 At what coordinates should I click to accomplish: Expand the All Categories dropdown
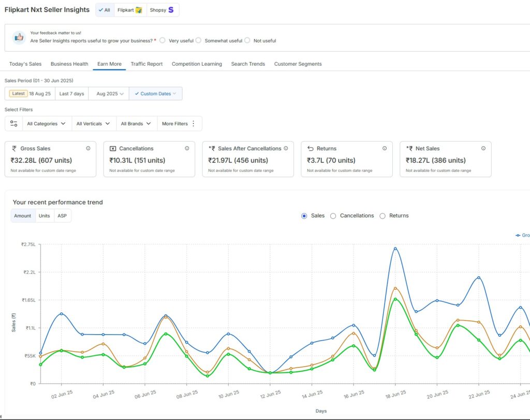click(x=47, y=124)
